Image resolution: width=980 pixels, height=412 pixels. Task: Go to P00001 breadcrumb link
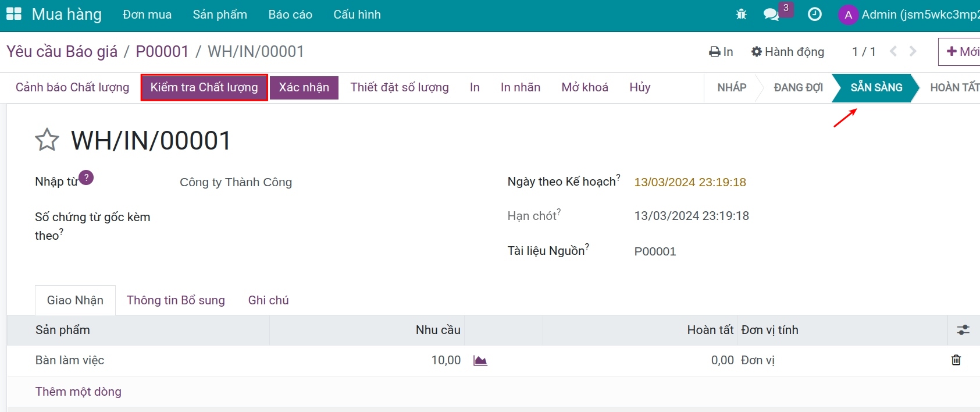162,52
